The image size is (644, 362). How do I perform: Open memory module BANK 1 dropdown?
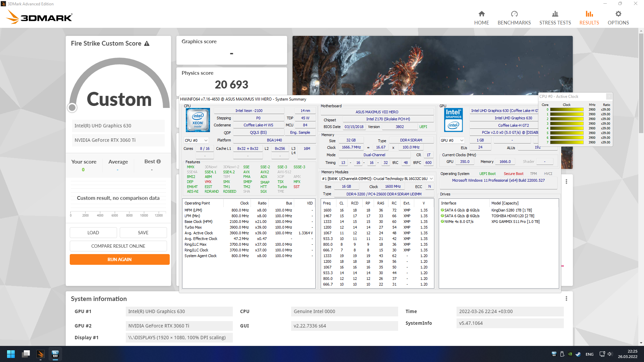tap(431, 179)
